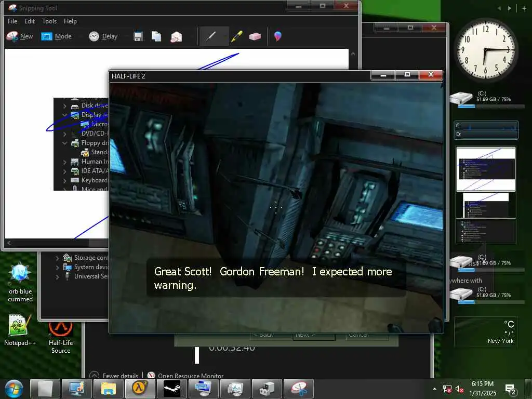This screenshot has width=532, height=399.
Task: Expand the Disk drives node in snip
Action: (x=64, y=106)
